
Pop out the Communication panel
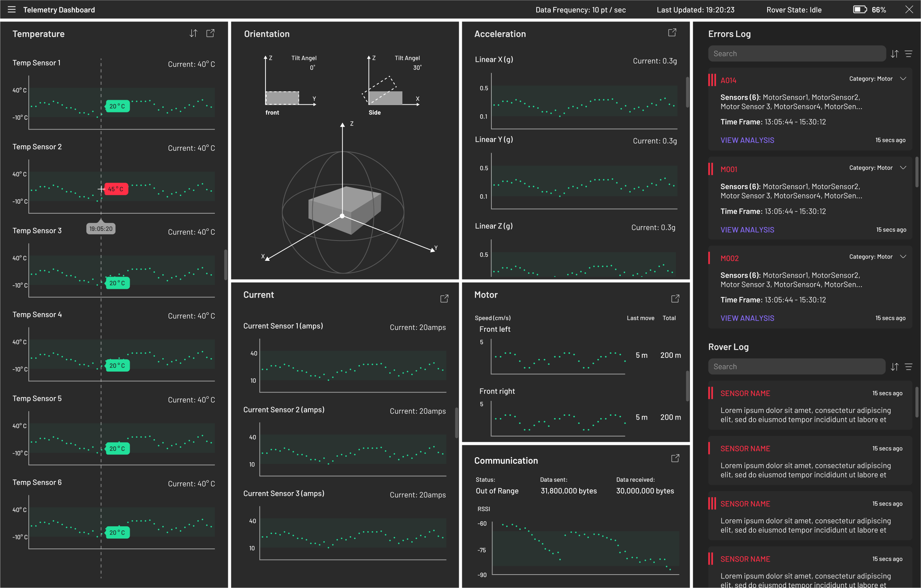pyautogui.click(x=675, y=458)
